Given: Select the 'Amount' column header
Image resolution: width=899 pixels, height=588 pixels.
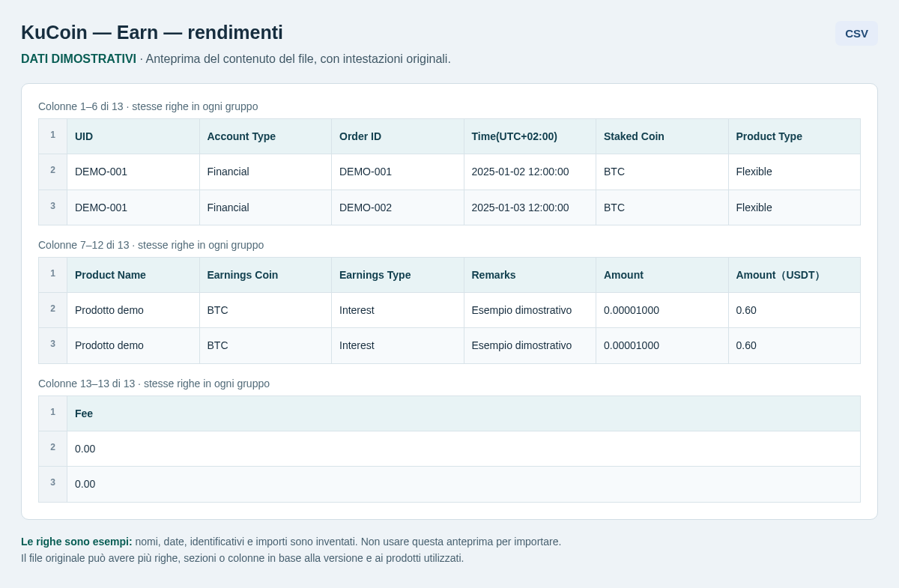Looking at the screenshot, I should point(662,275).
